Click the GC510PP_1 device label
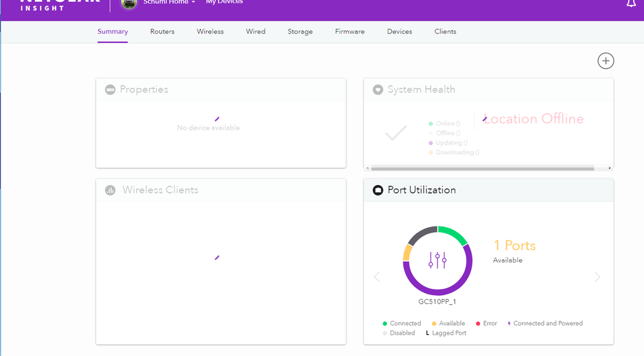The image size is (644, 356). click(x=438, y=302)
